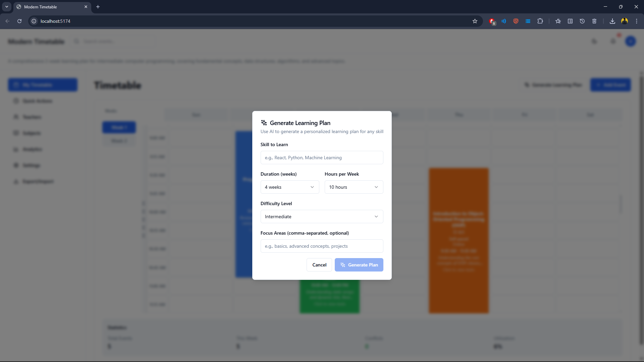Image resolution: width=644 pixels, height=362 pixels.
Task: Switch to the Modern Timetable tab
Action: pos(50,7)
